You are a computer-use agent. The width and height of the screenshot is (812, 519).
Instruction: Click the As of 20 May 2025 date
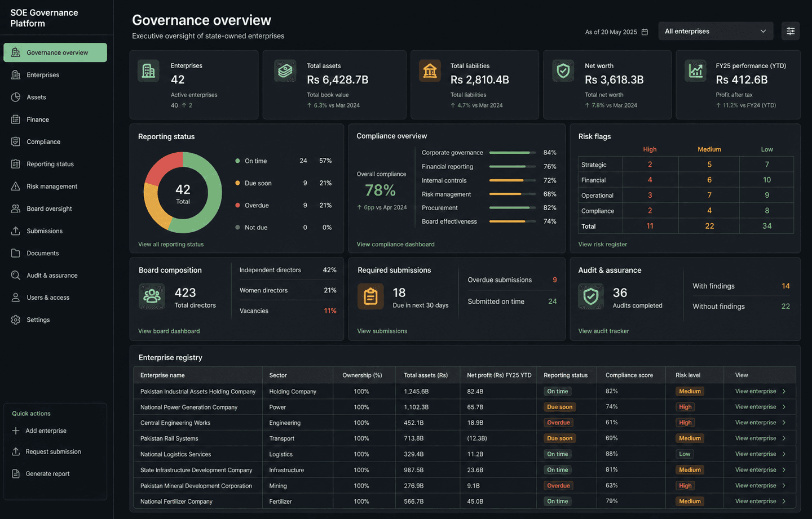[611, 32]
